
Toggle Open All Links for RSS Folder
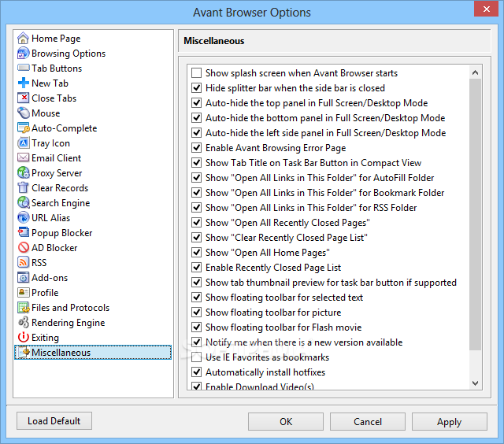click(196, 207)
